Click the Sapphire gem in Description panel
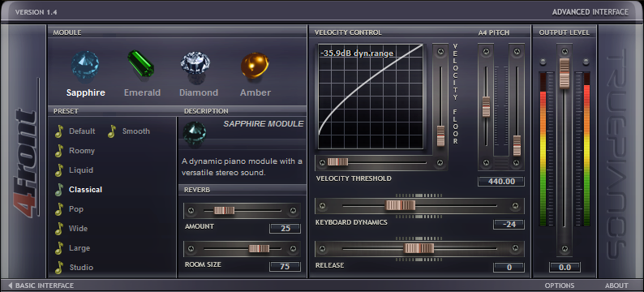 click(x=195, y=134)
